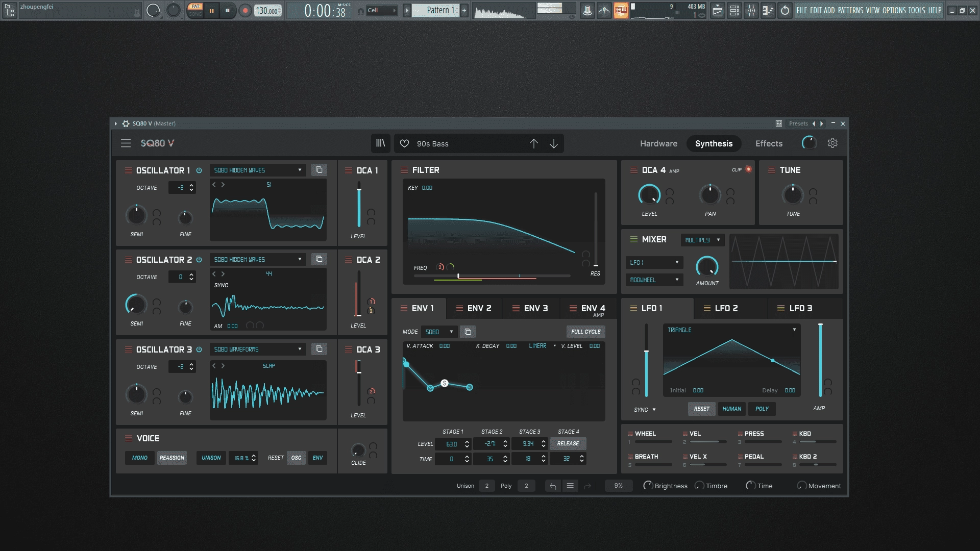Load next preset with down arrow

point(554,144)
